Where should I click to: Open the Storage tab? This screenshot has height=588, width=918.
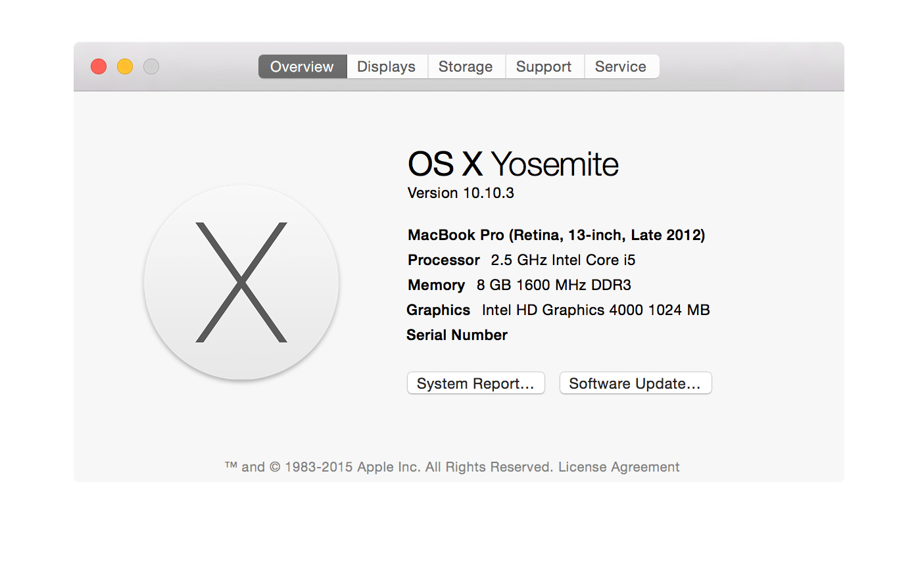point(466,66)
